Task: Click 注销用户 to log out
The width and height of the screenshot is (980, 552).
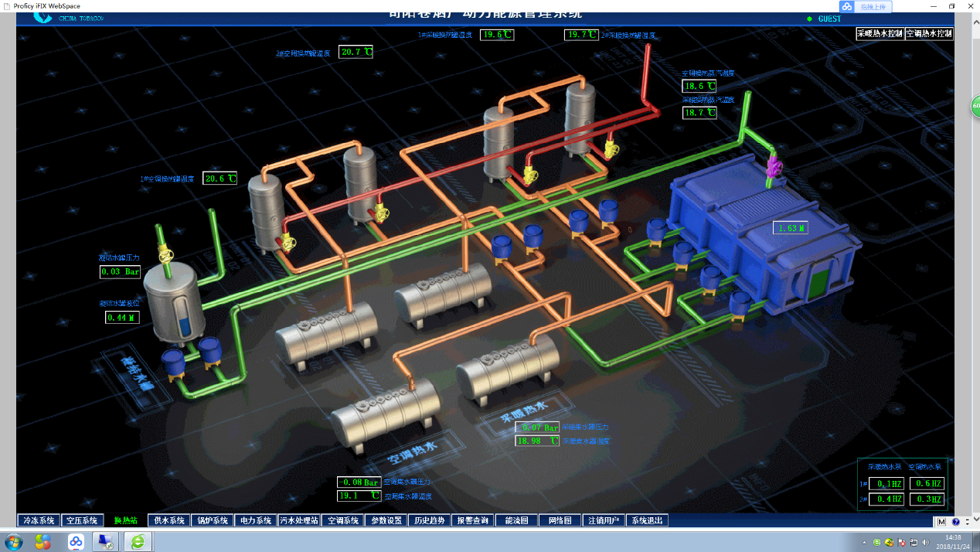Action: click(603, 520)
